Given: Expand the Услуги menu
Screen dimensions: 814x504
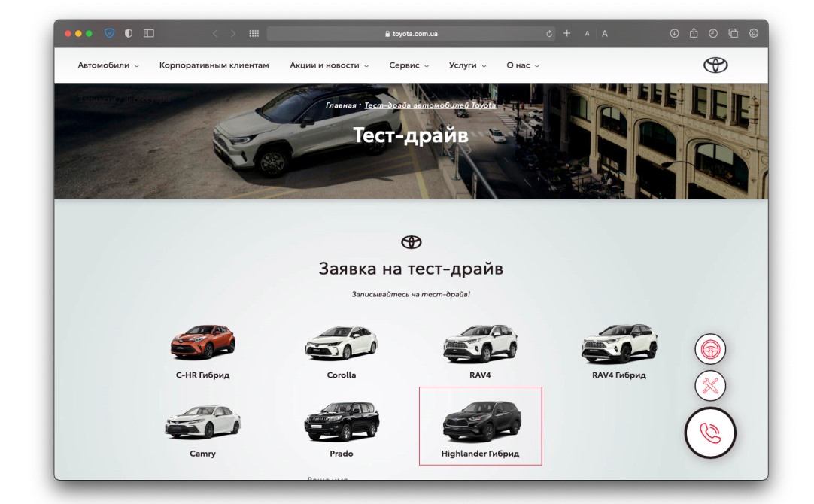Looking at the screenshot, I should coord(467,65).
